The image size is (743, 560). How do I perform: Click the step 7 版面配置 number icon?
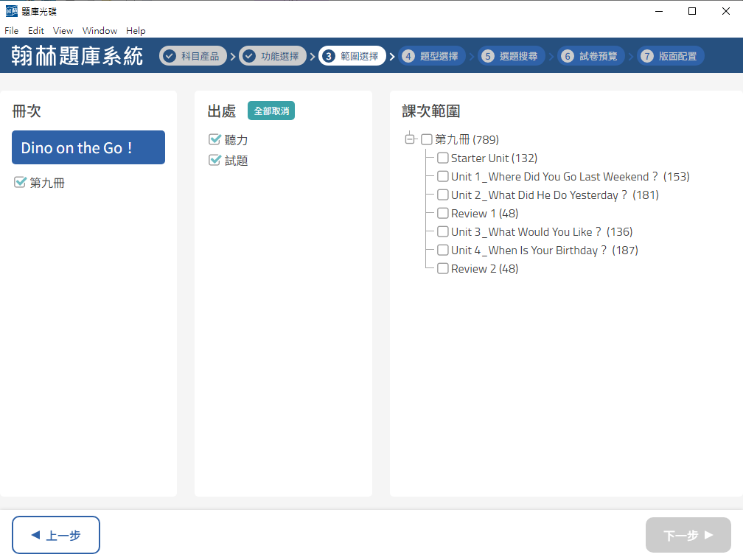[x=647, y=56]
